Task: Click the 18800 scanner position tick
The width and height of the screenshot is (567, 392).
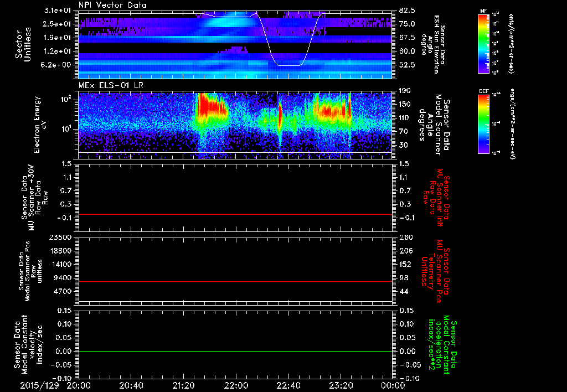Action: tap(61, 251)
